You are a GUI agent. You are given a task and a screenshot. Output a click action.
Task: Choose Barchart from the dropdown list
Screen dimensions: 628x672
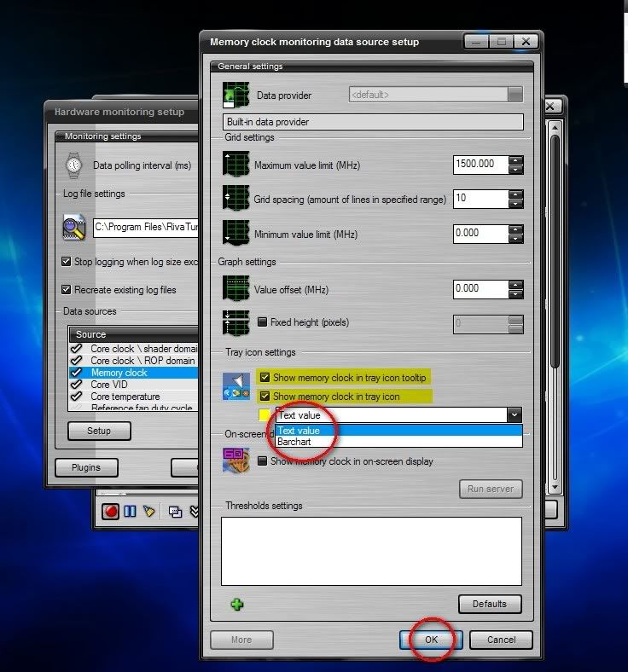tap(295, 442)
